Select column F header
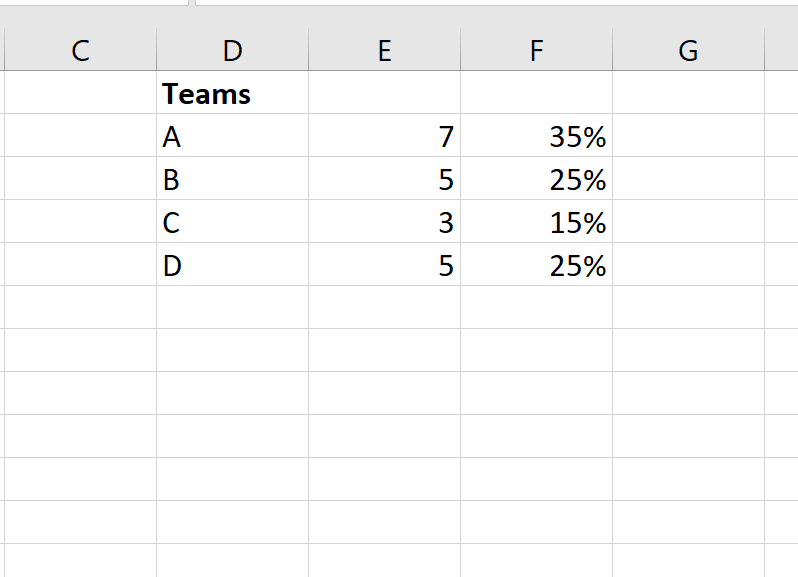Viewport: 798px width, 577px height. 536,50
